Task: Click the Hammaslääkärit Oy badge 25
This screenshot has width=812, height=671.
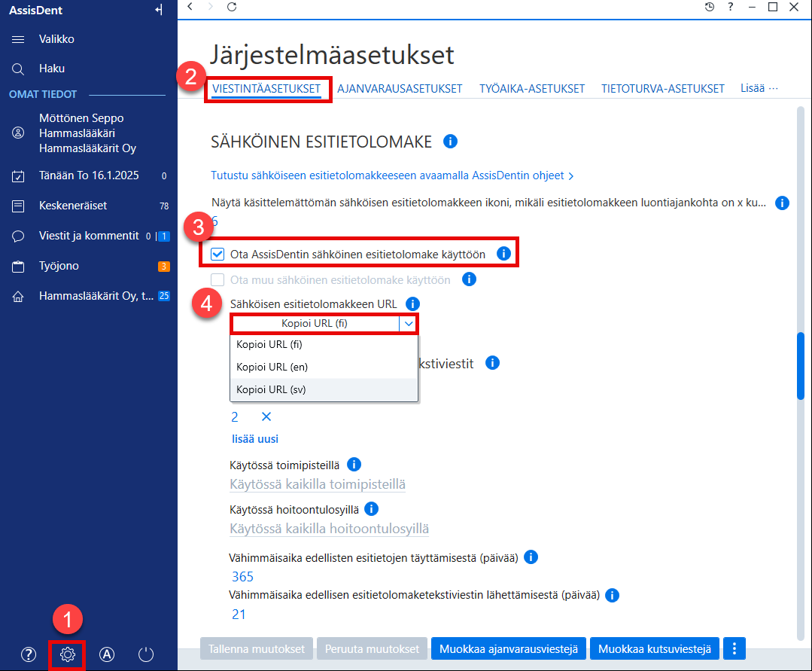Action: [x=163, y=296]
